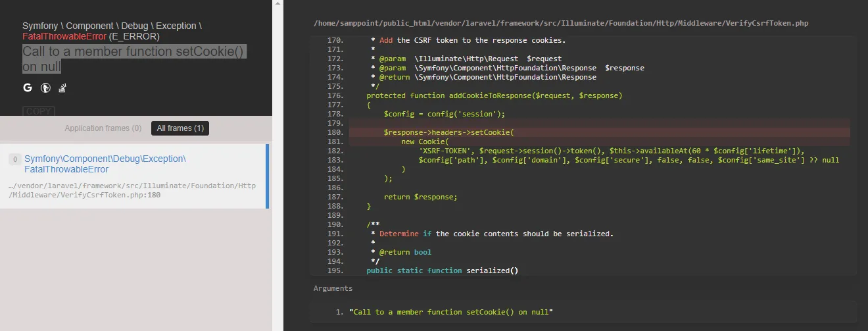Image resolution: width=868 pixels, height=331 pixels.
Task: Search the error on Google
Action: 28,88
